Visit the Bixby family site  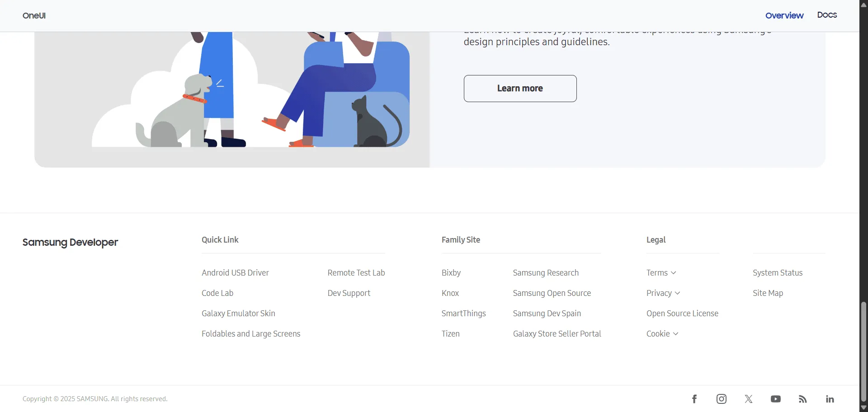click(451, 273)
